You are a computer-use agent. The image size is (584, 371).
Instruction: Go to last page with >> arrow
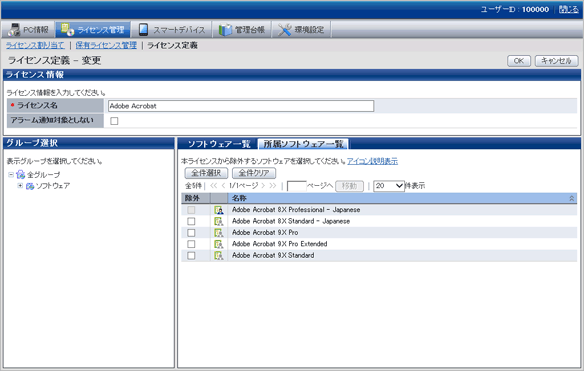pos(273,186)
